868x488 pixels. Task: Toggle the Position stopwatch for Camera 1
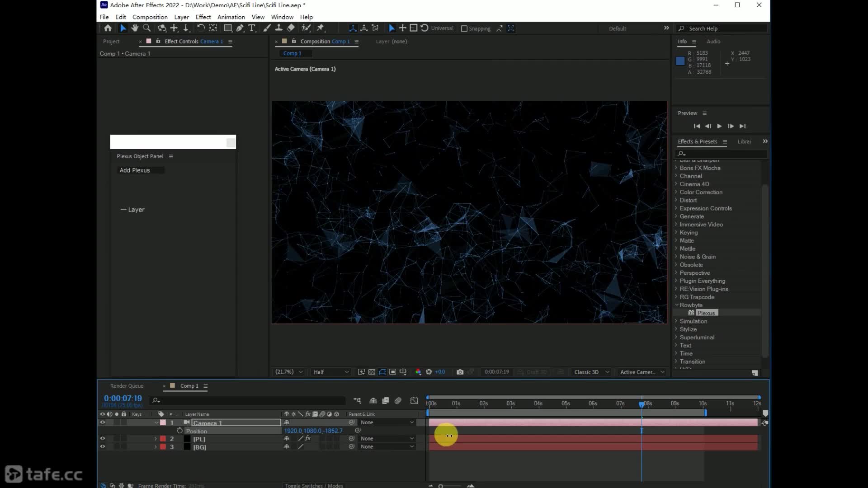pyautogui.click(x=179, y=431)
